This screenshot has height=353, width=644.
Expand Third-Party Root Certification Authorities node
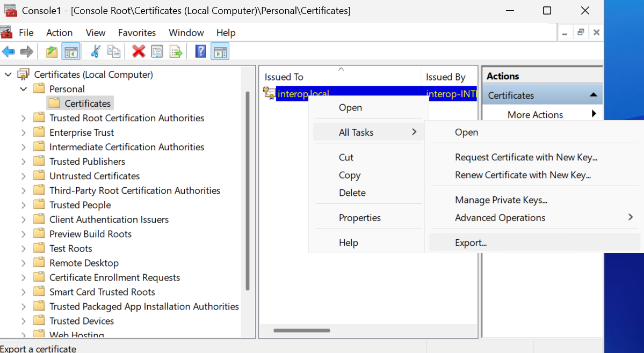24,190
